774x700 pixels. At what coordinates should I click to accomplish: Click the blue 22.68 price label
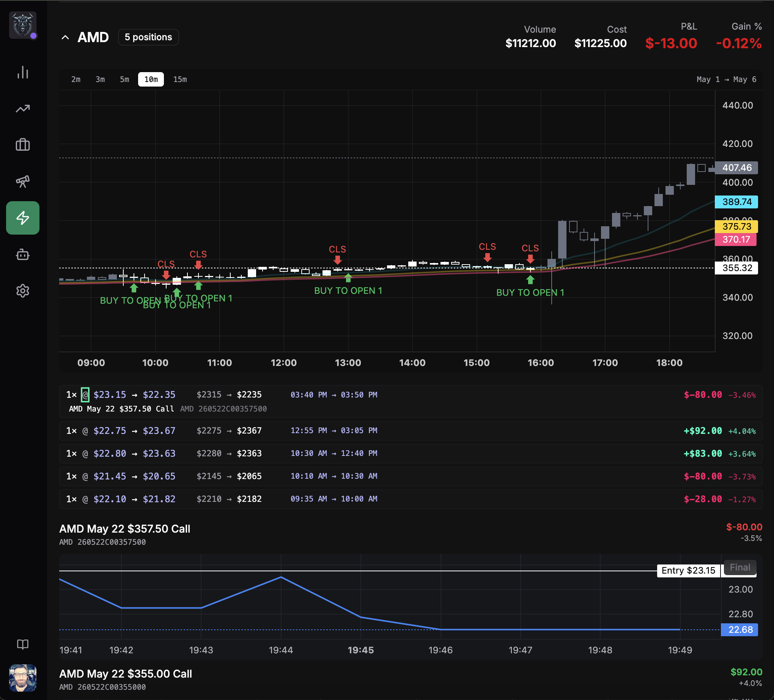[x=739, y=630]
